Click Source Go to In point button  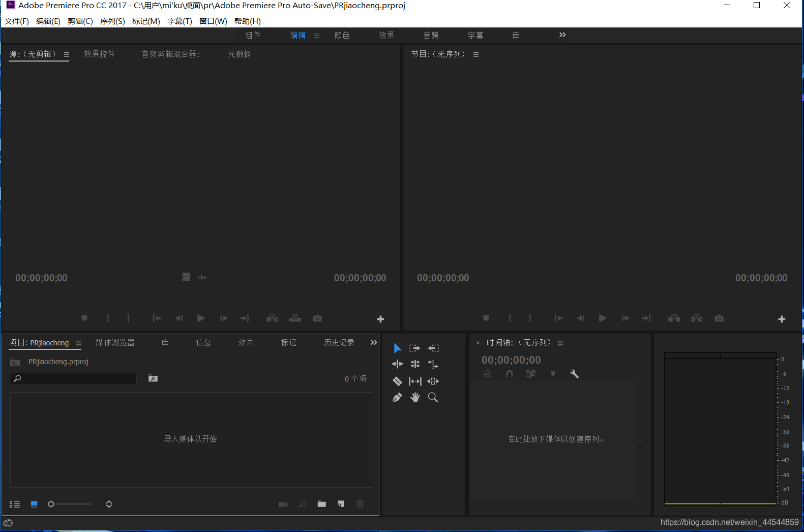[x=157, y=318]
